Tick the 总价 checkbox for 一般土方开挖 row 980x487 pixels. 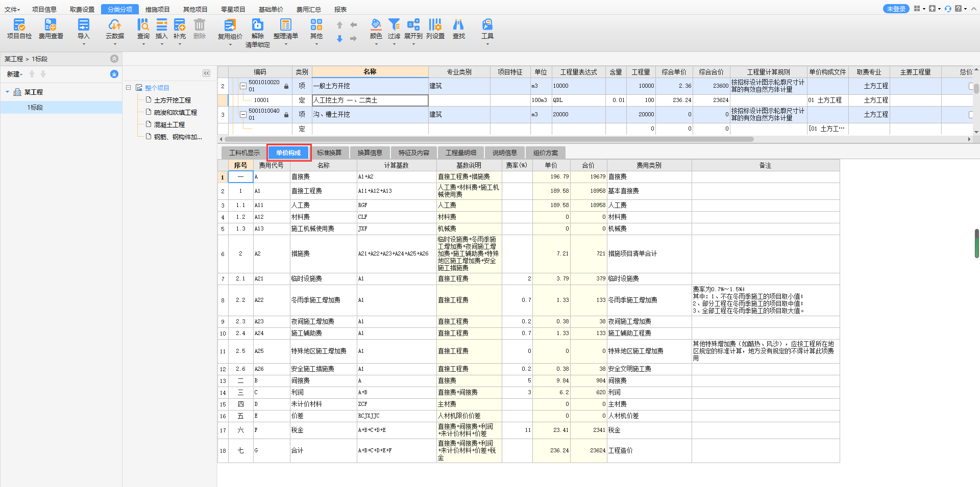[x=972, y=86]
